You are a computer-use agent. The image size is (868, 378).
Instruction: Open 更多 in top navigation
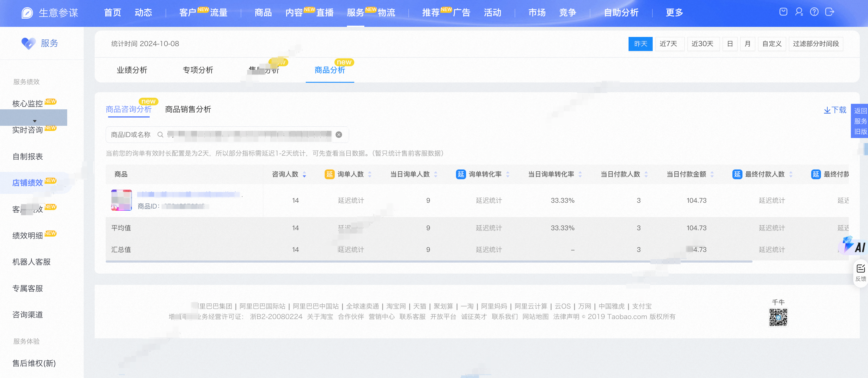[x=674, y=13]
